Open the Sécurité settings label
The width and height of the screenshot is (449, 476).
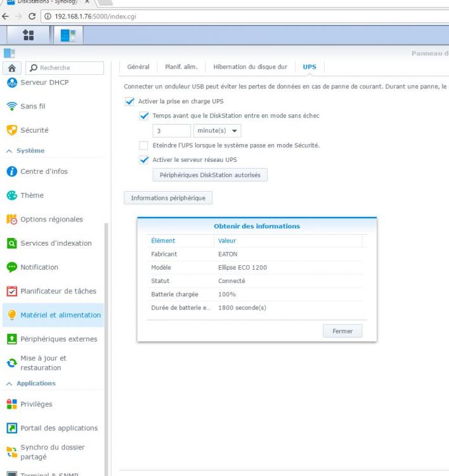34,130
